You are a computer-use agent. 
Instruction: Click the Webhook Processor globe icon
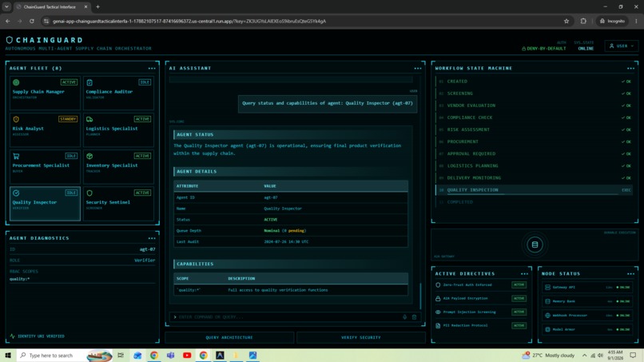click(547, 315)
